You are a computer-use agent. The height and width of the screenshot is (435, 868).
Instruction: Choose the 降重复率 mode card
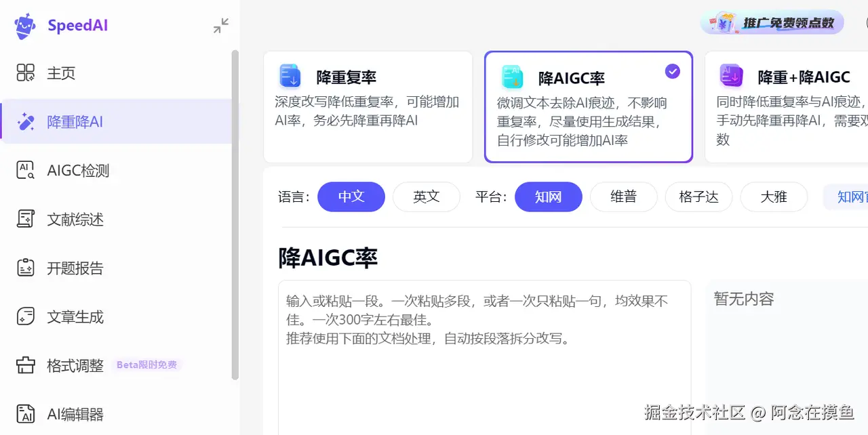click(368, 107)
